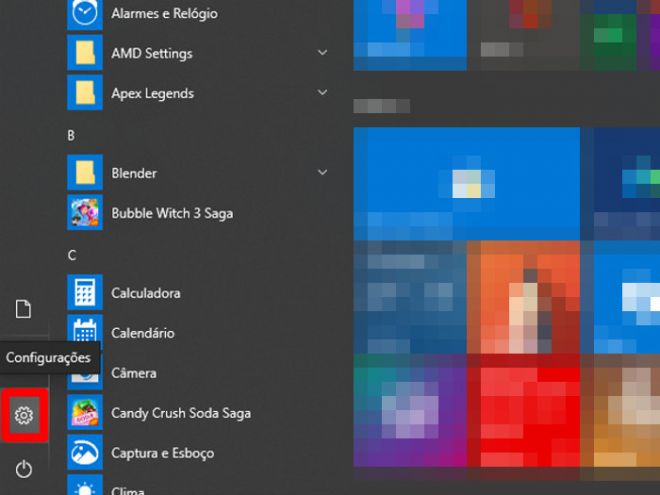Open the large blue wide tile

[466, 184]
